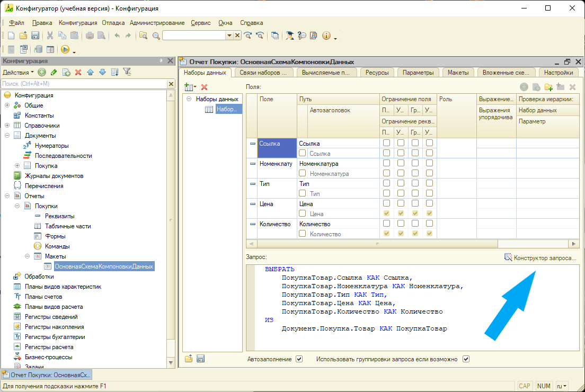Open the Действия dropdown menu
Viewport: 585px width, 392px height.
[x=18, y=73]
